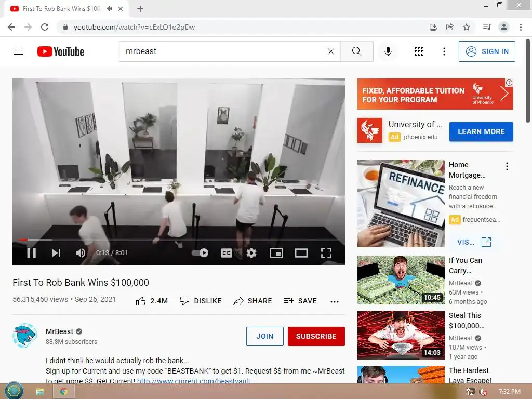
Task: Click the browser address bar URL
Action: pos(135,27)
